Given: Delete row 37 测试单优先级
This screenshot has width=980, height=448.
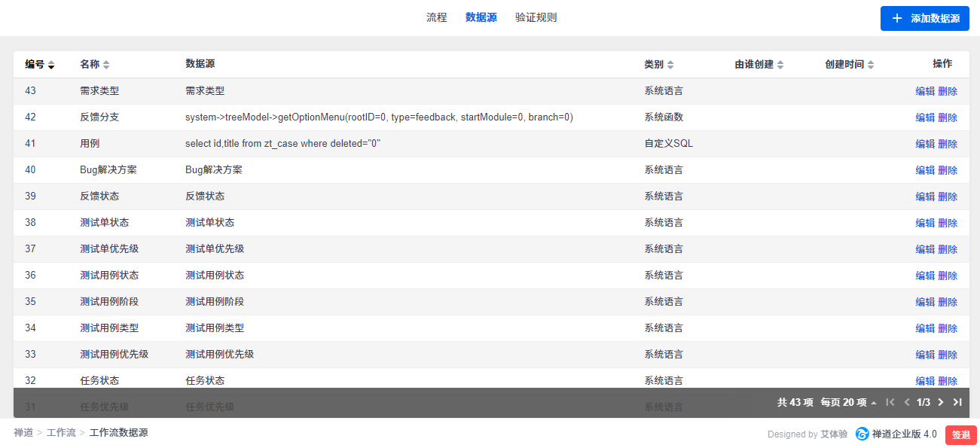Looking at the screenshot, I should click(x=948, y=249).
